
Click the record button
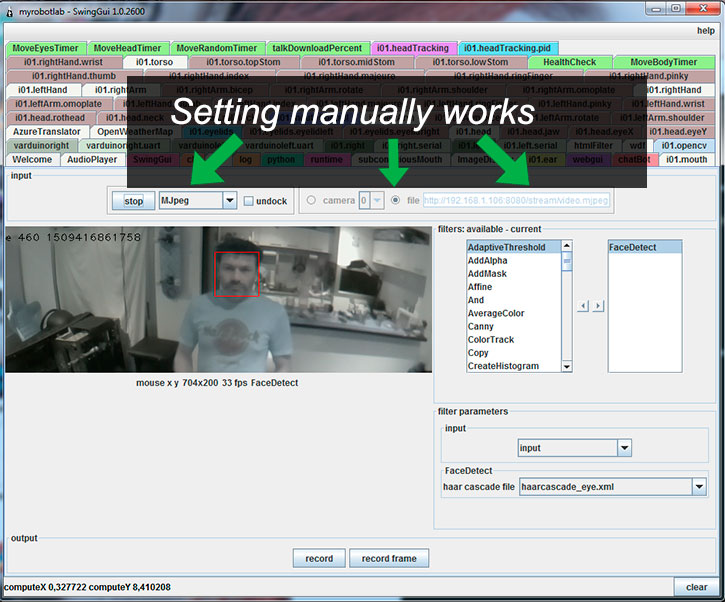point(319,558)
